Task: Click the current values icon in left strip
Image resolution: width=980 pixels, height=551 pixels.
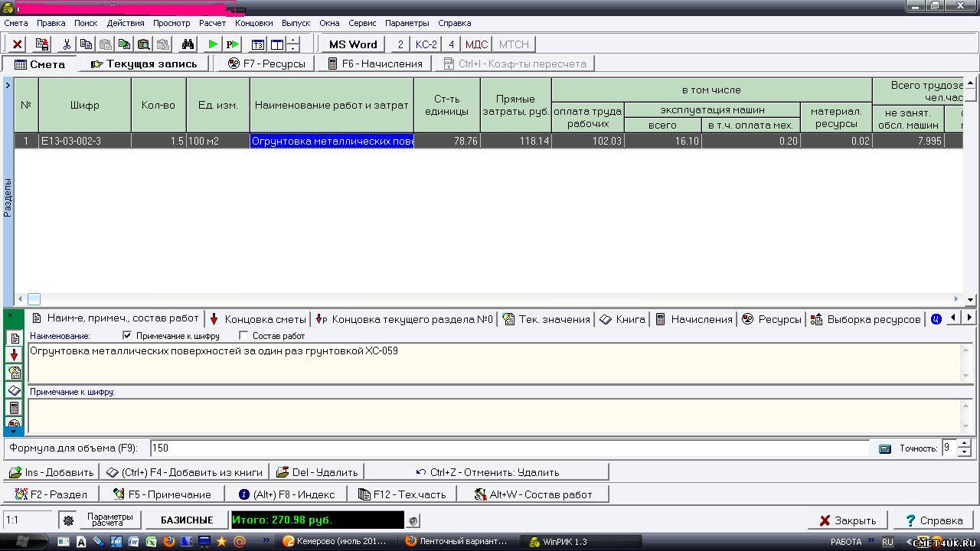Action: click(14, 373)
